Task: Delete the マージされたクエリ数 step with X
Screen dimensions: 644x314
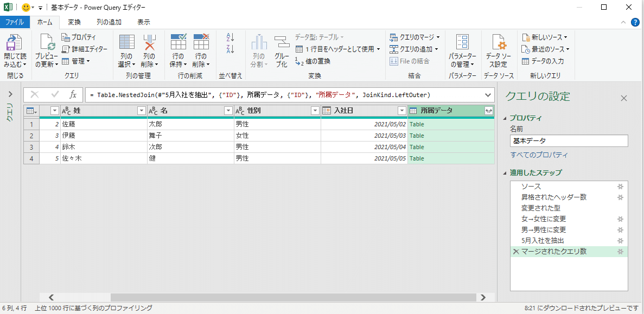Action: pyautogui.click(x=517, y=252)
